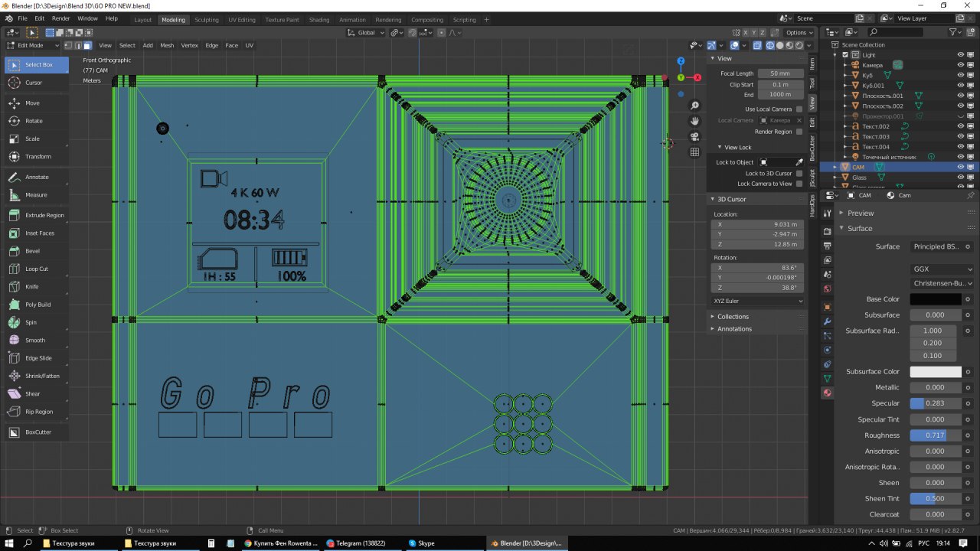The height and width of the screenshot is (551, 980).
Task: Open the Subsurface Color white swatch
Action: click(936, 371)
